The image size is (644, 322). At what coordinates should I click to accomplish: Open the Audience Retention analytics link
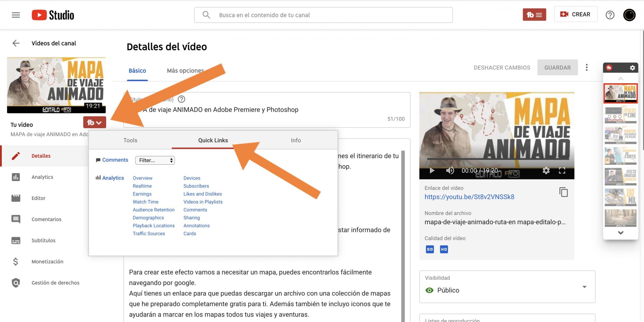coord(153,210)
